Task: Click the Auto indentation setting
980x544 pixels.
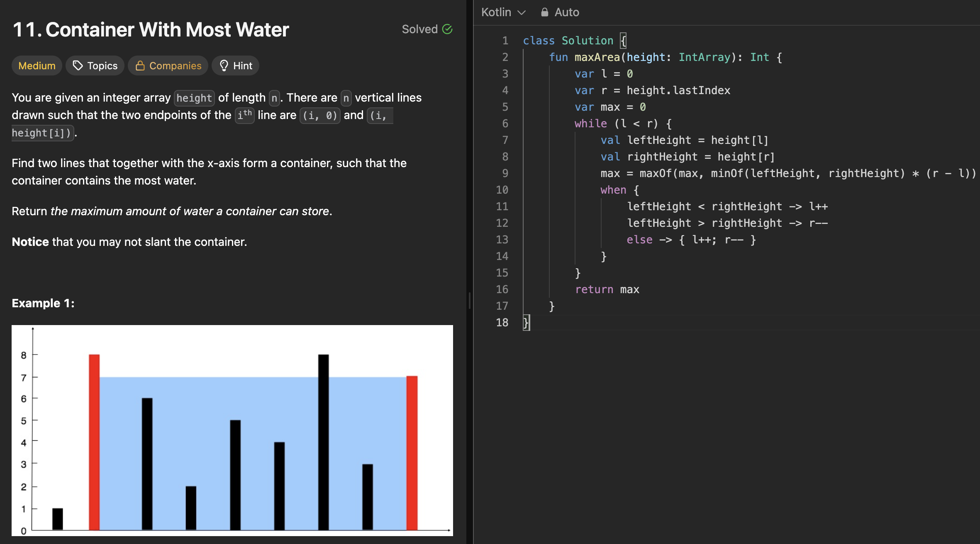Action: point(566,12)
